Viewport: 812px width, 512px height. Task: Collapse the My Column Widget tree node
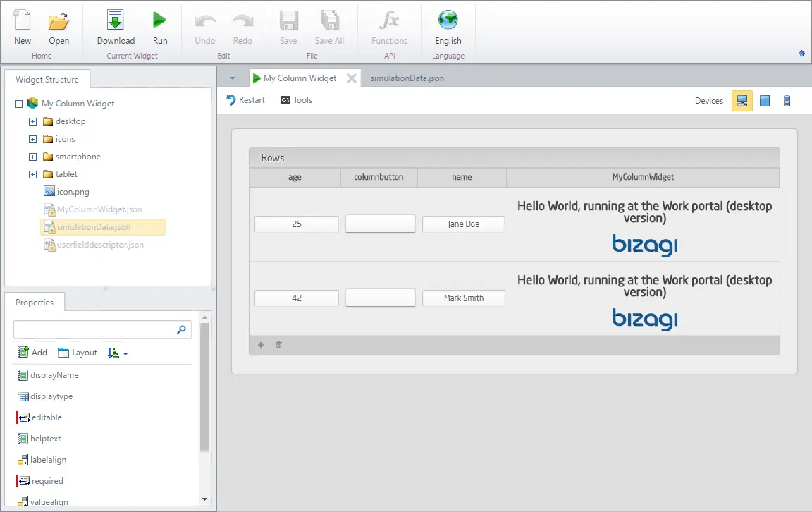tap(18, 104)
